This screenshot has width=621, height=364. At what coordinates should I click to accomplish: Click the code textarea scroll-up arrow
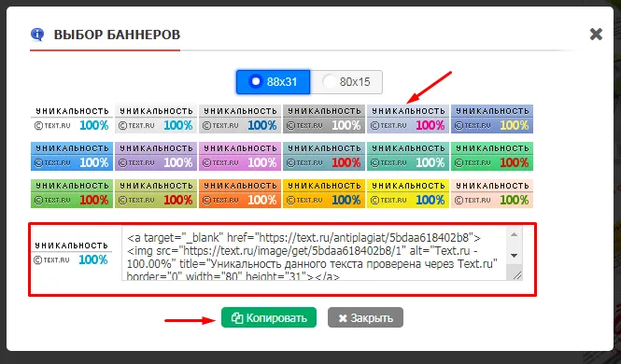[514, 234]
